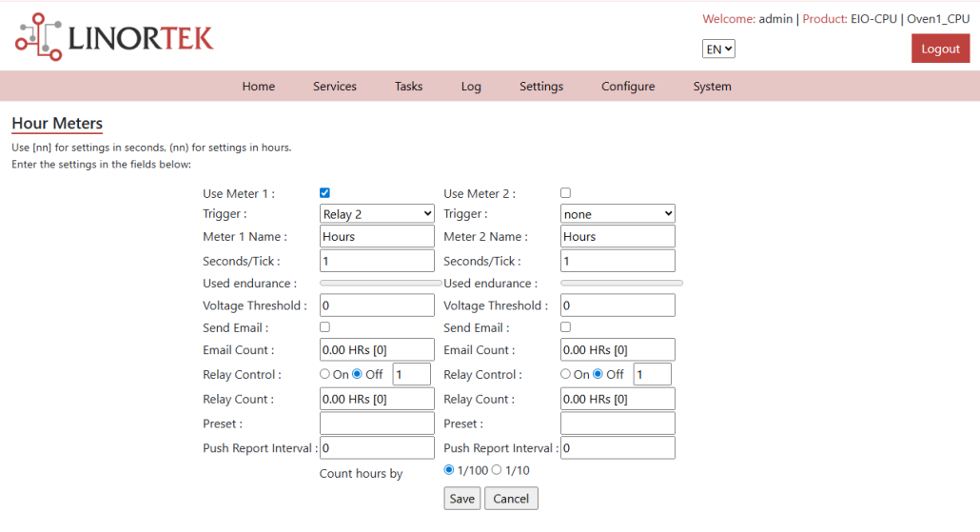Click the Hour Meters heading
This screenshot has width=980, height=532.
(x=57, y=123)
